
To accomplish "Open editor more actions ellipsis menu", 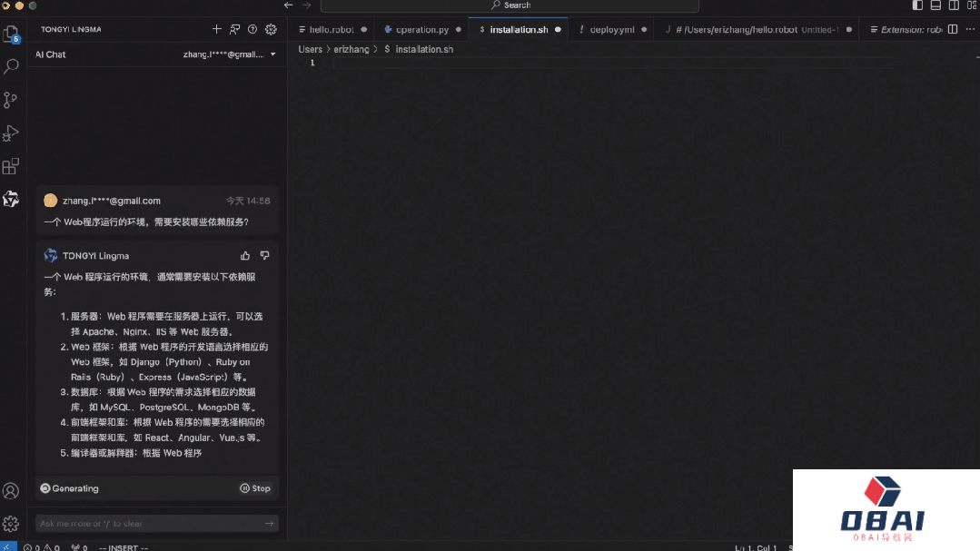I will 969,29.
